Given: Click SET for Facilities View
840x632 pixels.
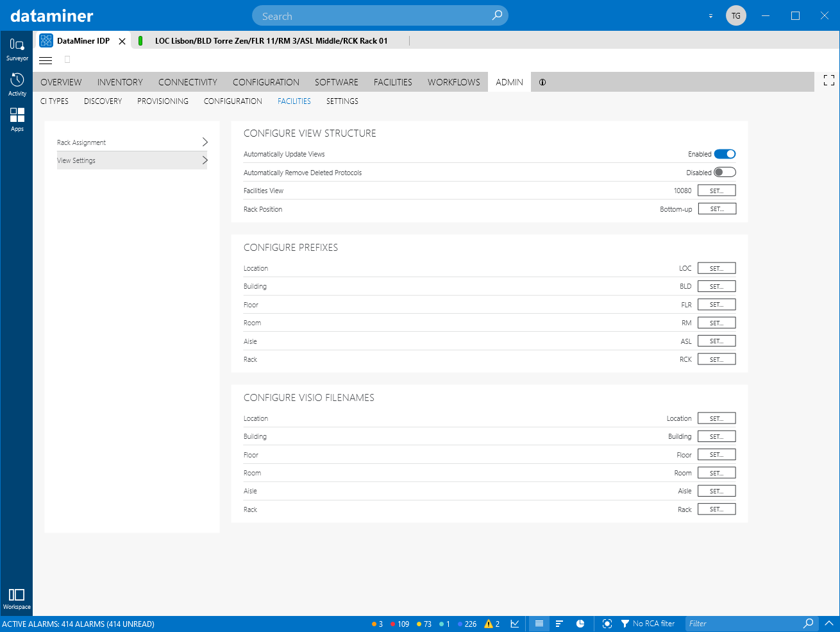Looking at the screenshot, I should point(717,191).
